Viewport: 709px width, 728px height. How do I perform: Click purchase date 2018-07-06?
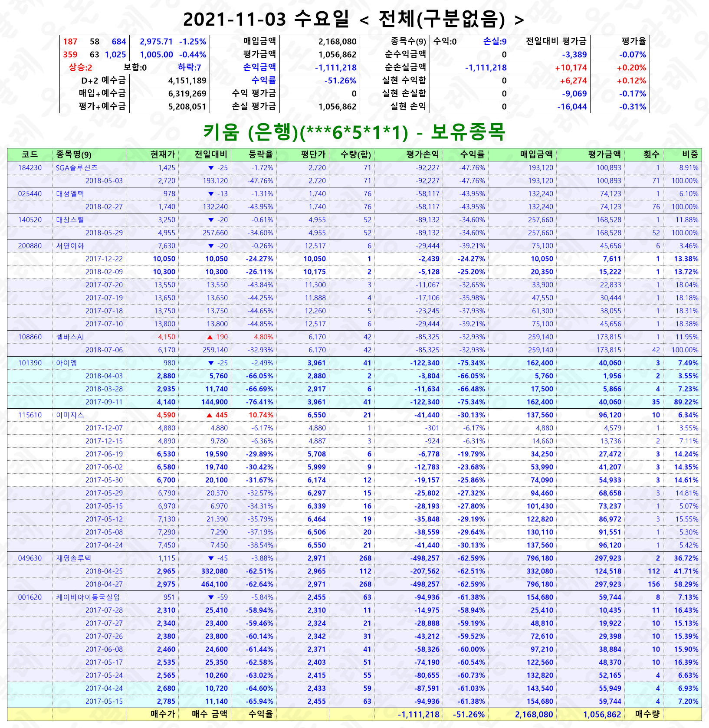click(104, 350)
